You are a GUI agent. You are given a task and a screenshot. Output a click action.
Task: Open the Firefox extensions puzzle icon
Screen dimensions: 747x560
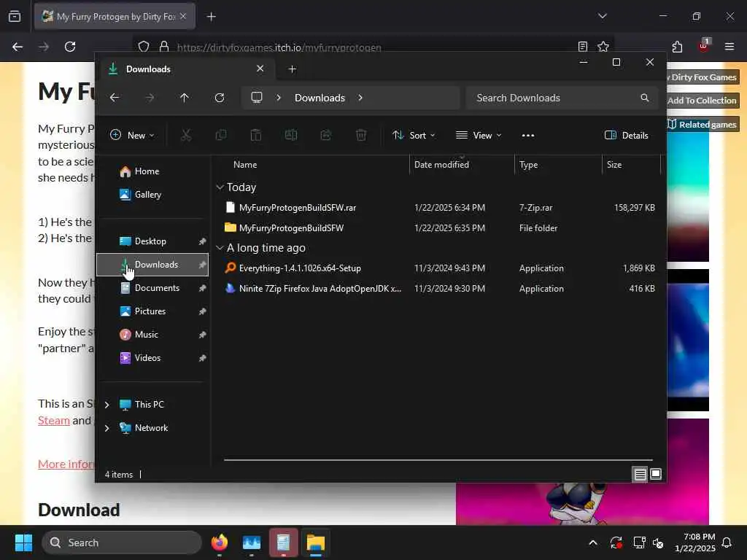click(x=677, y=47)
